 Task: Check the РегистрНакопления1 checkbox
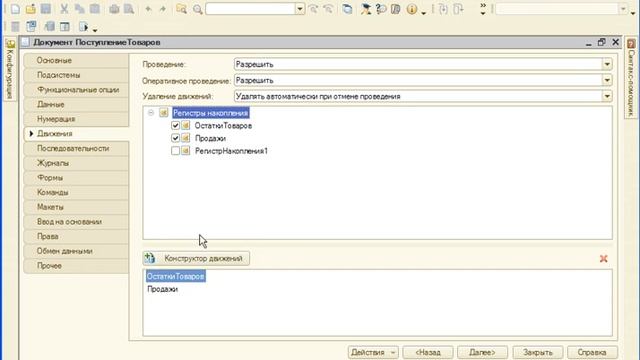(176, 151)
